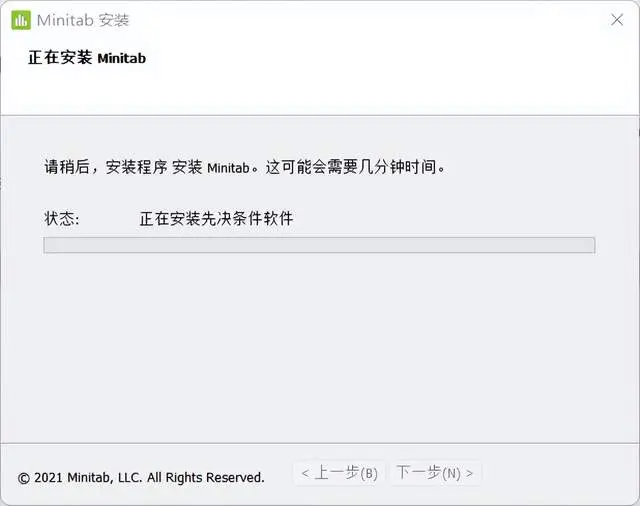The image size is (640, 506).
Task: Click 'All Rights Reserved.' in the footer
Action: click(x=206, y=477)
